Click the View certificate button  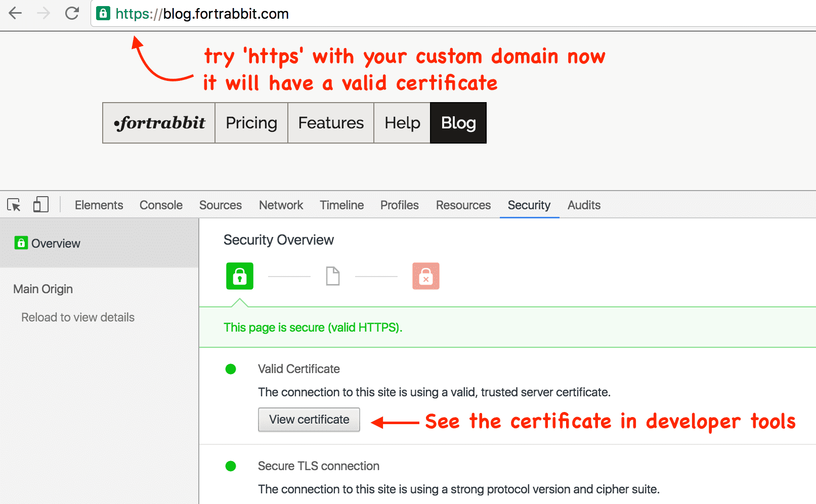(309, 420)
